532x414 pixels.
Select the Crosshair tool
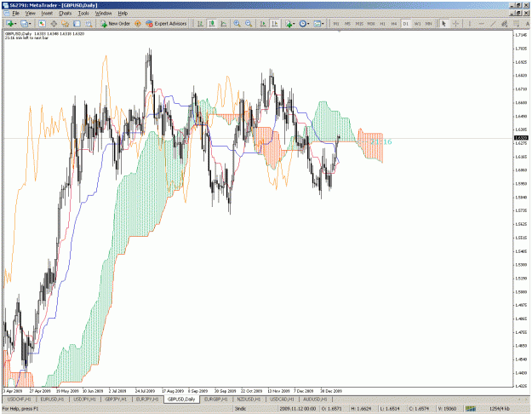pos(455,24)
